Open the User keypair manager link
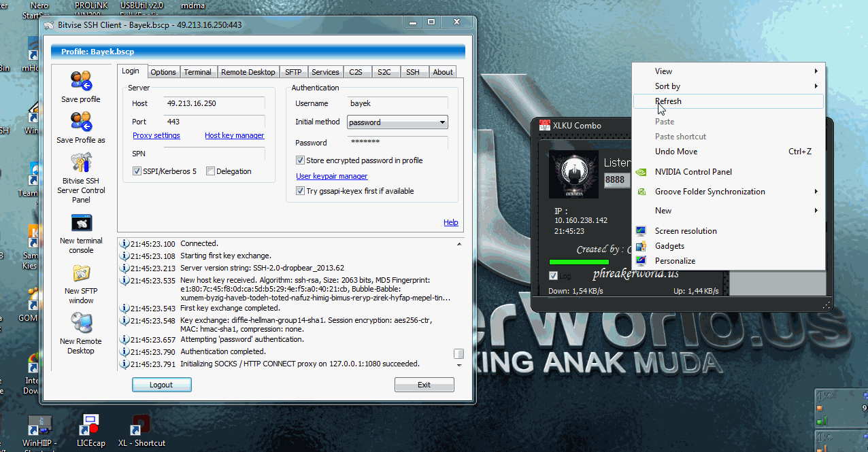This screenshot has width=868, height=452. (332, 176)
